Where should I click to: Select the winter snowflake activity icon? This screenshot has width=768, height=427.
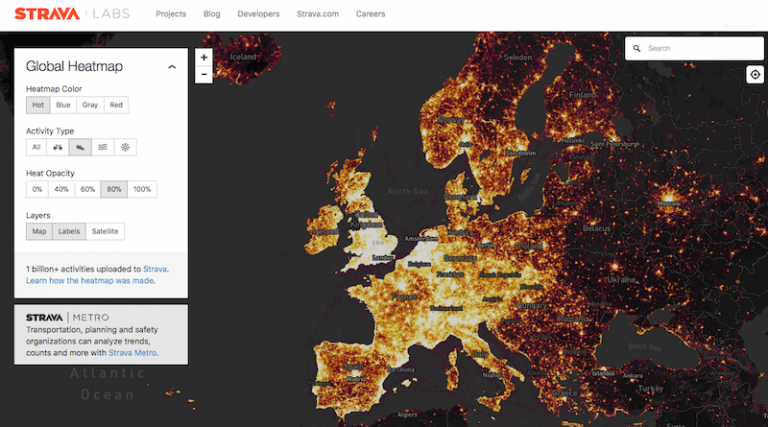[125, 147]
